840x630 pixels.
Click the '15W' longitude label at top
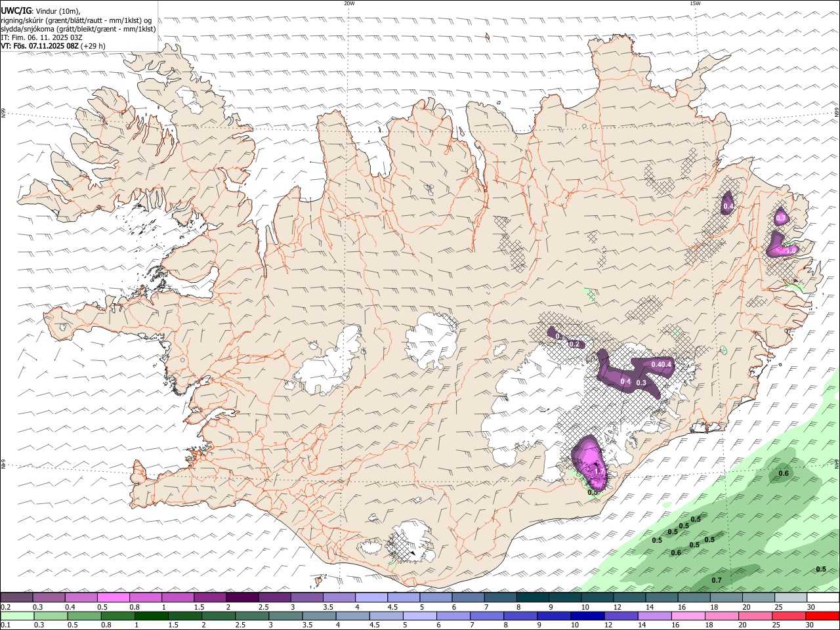click(x=695, y=3)
